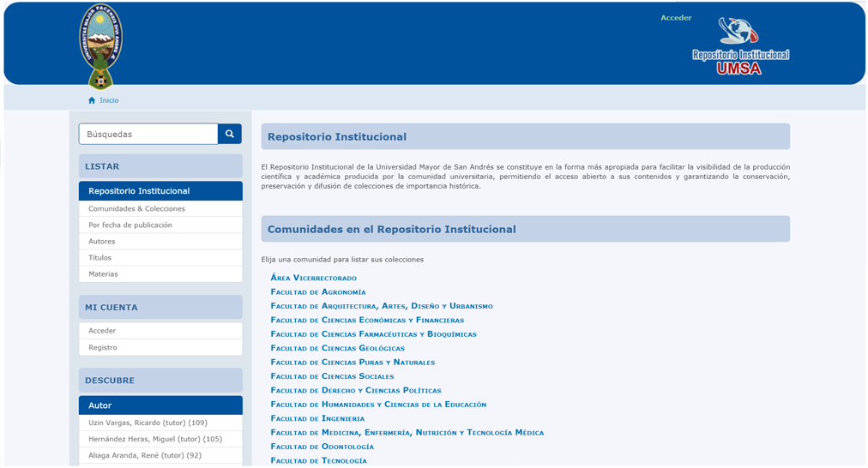
Task: Open Acceder link in top header
Action: pyautogui.click(x=676, y=18)
